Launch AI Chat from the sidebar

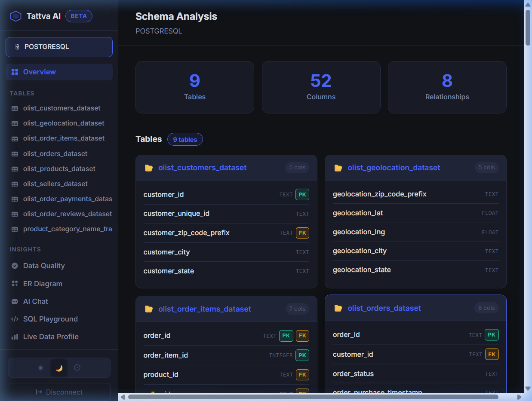click(36, 301)
